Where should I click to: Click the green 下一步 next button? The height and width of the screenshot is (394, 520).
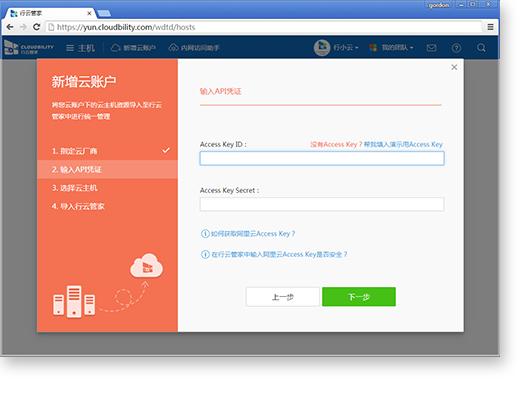(x=359, y=297)
